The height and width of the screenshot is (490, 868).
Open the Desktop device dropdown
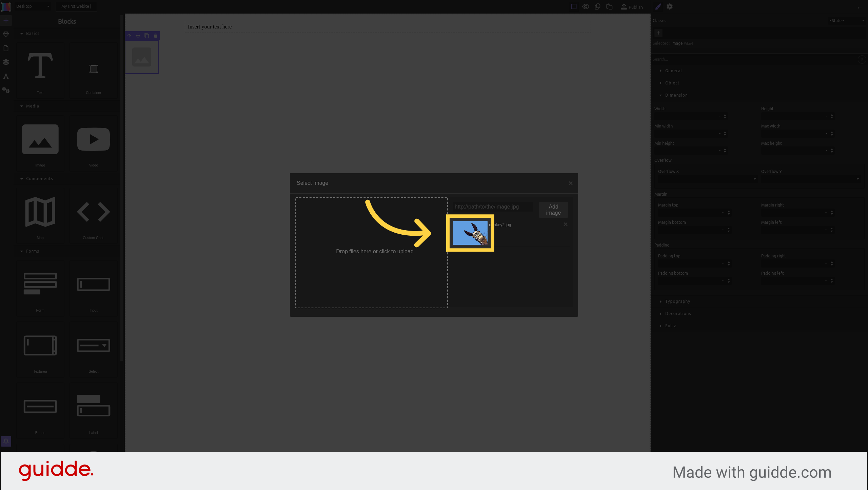point(32,6)
